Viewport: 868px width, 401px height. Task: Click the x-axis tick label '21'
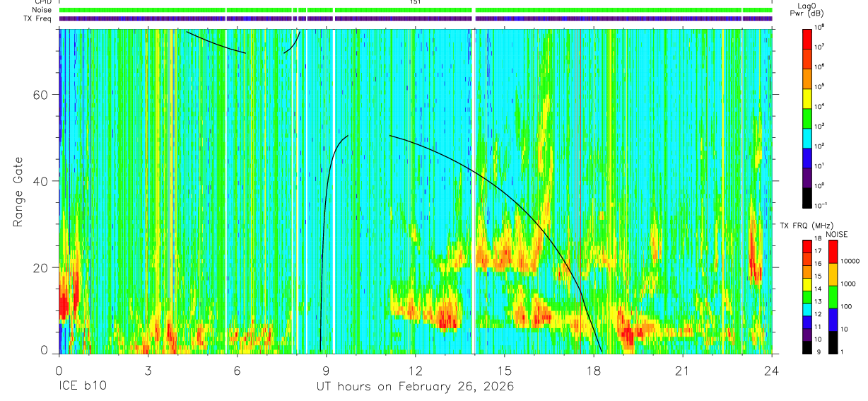tap(682, 371)
